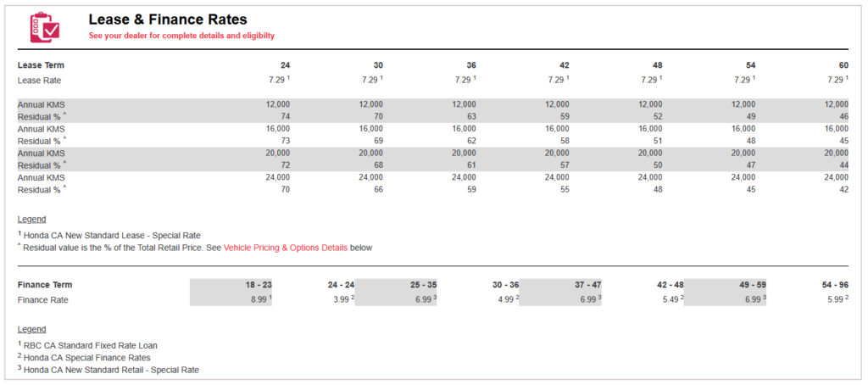
Task: Click 'RBC CA Standard Fixed Rate Loan' legend
Action: [x=87, y=346]
